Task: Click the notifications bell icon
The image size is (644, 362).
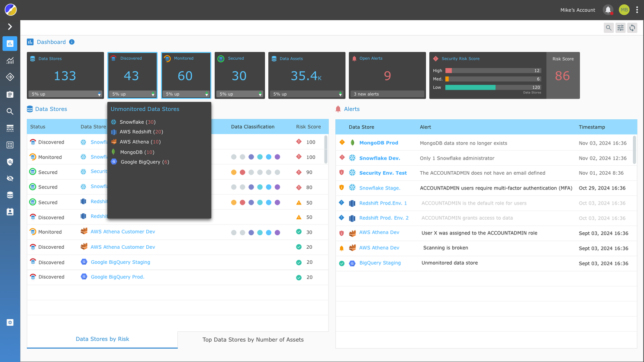Action: pos(608,10)
